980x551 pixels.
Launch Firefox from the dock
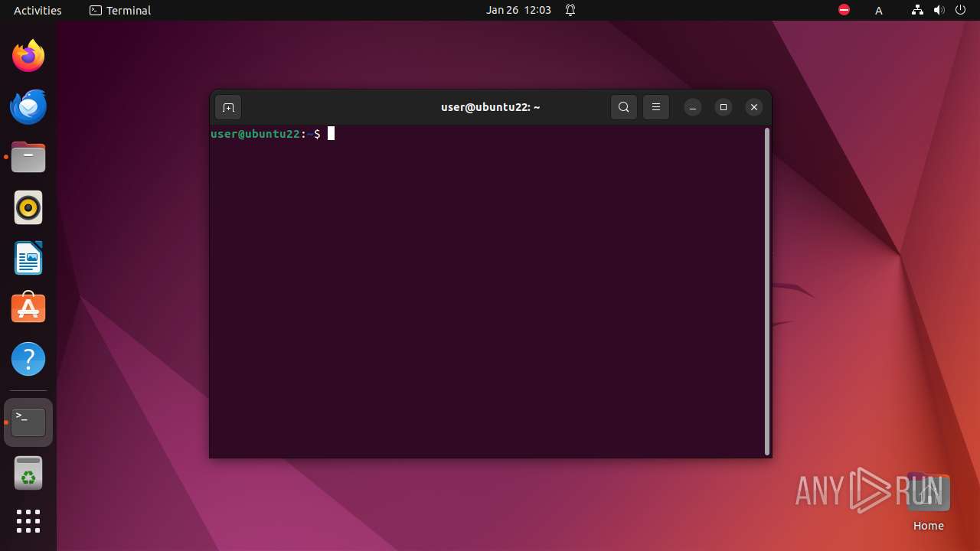28,56
